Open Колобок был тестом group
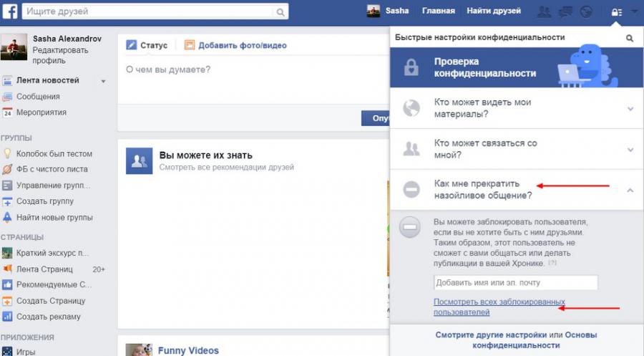Image resolution: width=644 pixels, height=356 pixels. coord(54,154)
